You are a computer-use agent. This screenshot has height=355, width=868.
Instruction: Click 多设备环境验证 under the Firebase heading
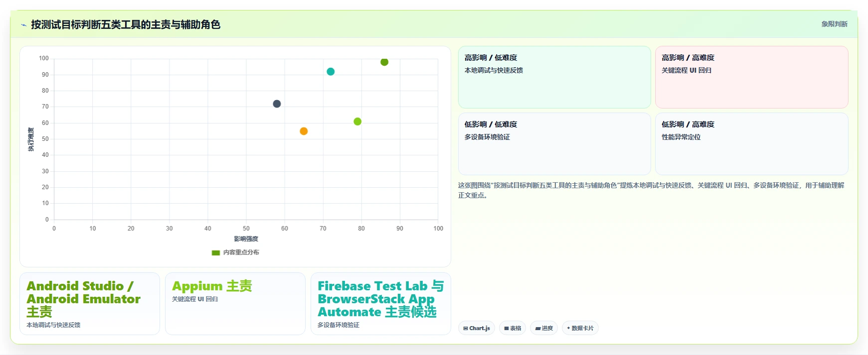point(339,325)
